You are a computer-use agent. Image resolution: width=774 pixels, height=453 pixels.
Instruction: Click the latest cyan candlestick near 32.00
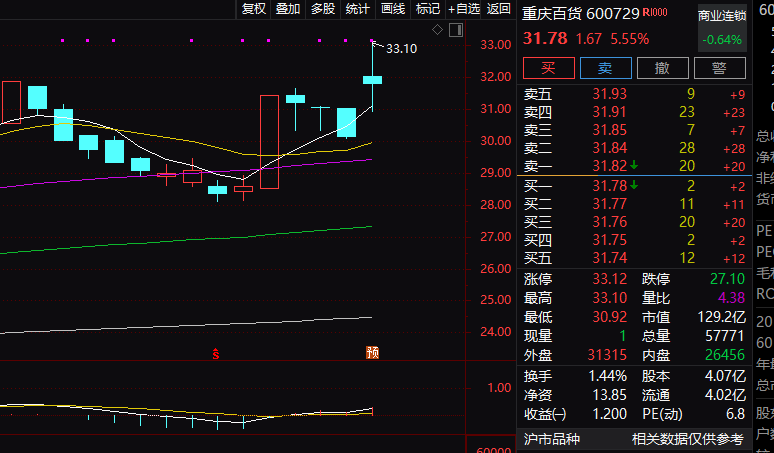pos(372,79)
